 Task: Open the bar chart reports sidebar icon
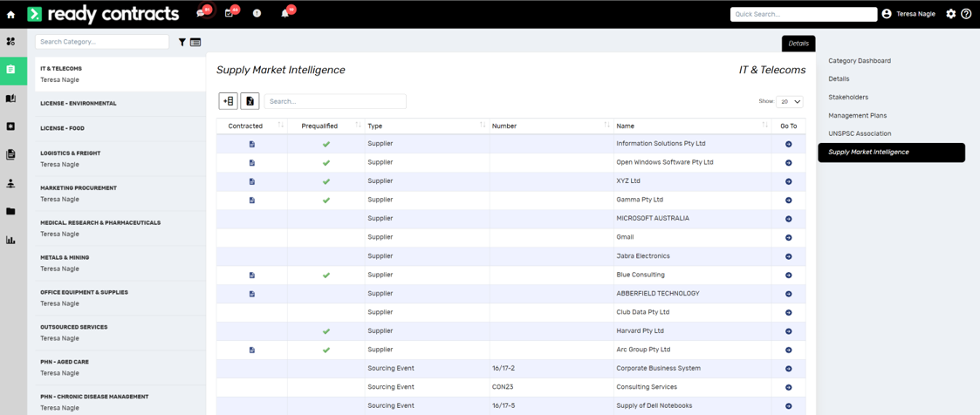[10, 240]
